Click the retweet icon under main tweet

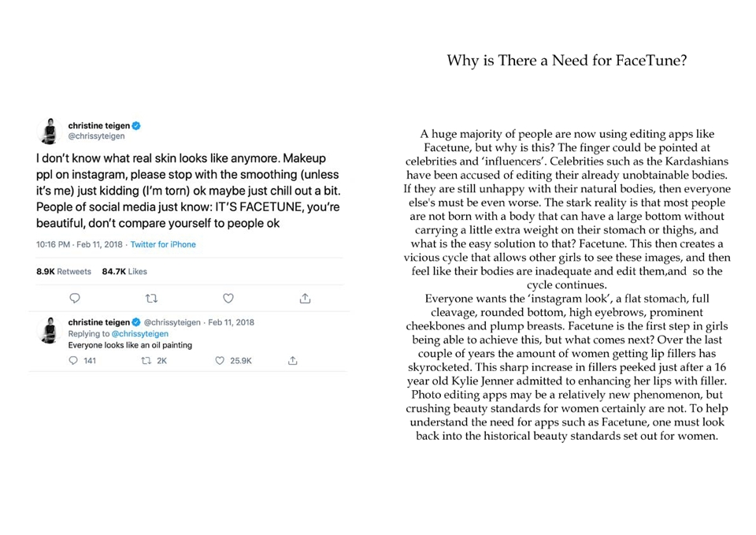point(151,298)
